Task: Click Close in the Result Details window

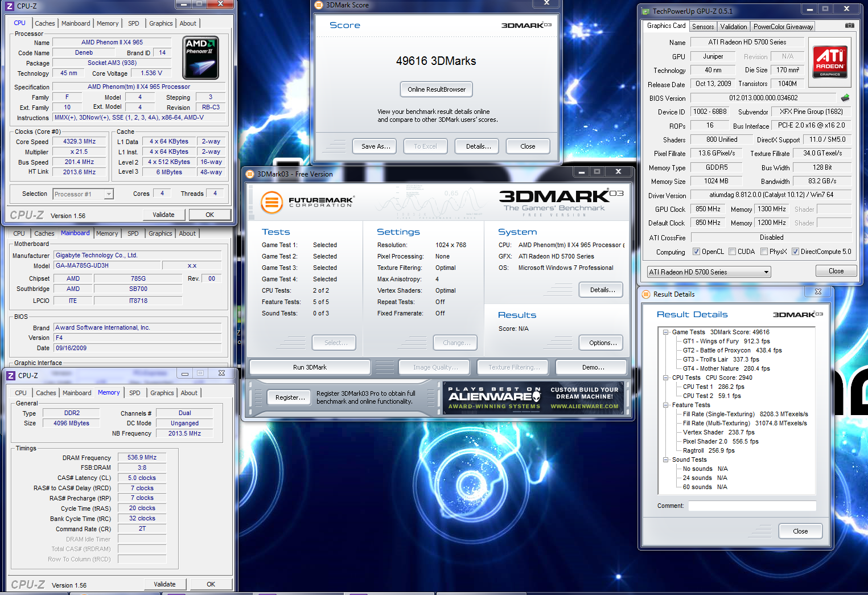Action: tap(800, 531)
